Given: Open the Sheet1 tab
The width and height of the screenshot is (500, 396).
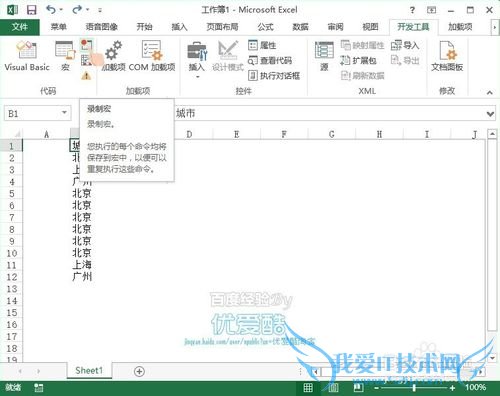Looking at the screenshot, I should pyautogui.click(x=89, y=371).
